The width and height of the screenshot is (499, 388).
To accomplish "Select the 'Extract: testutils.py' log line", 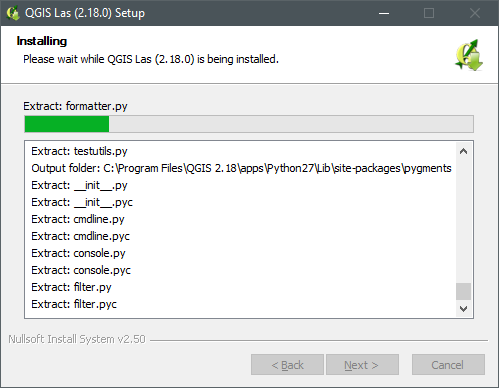I will (79, 151).
